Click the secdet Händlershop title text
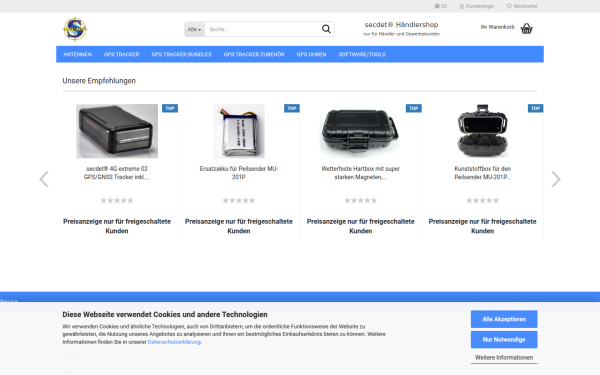 [x=401, y=24]
